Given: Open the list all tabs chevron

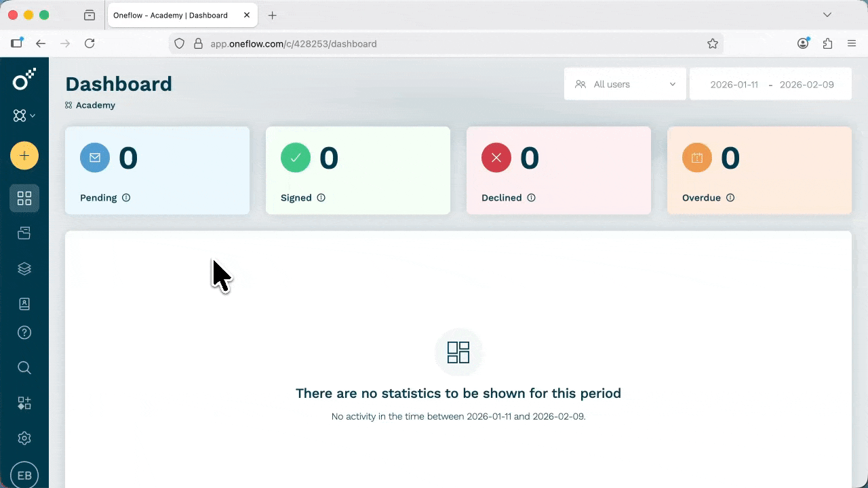Looking at the screenshot, I should pos(827,15).
